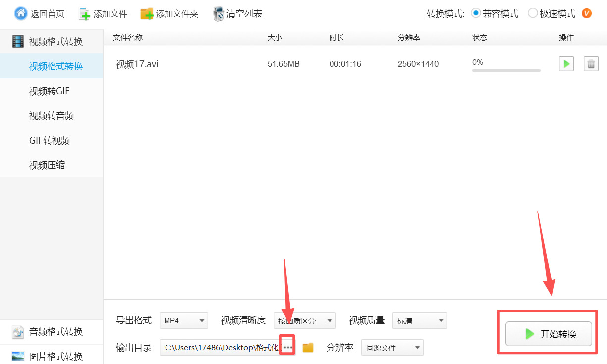This screenshot has width=607, height=364.
Task: Open the 分辨率 同源文件 dropdown
Action: tap(392, 348)
